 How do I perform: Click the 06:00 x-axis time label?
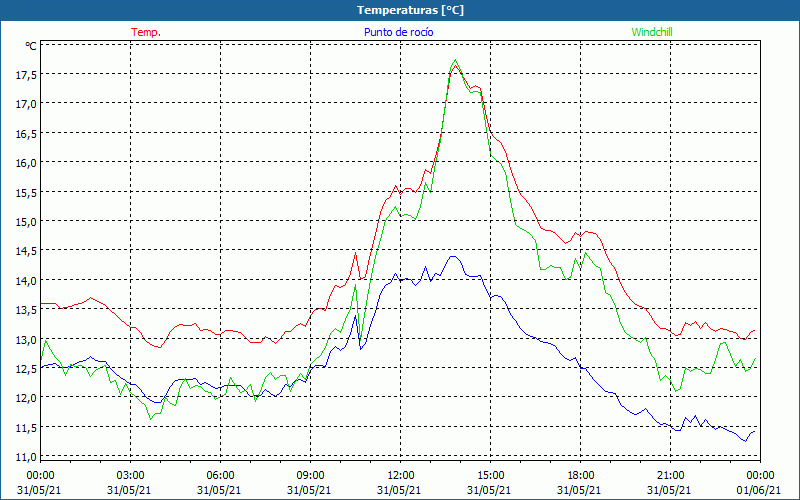pyautogui.click(x=219, y=476)
